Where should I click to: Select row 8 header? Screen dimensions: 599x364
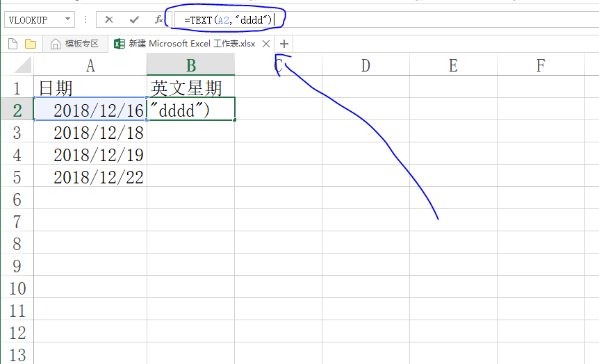(x=17, y=243)
